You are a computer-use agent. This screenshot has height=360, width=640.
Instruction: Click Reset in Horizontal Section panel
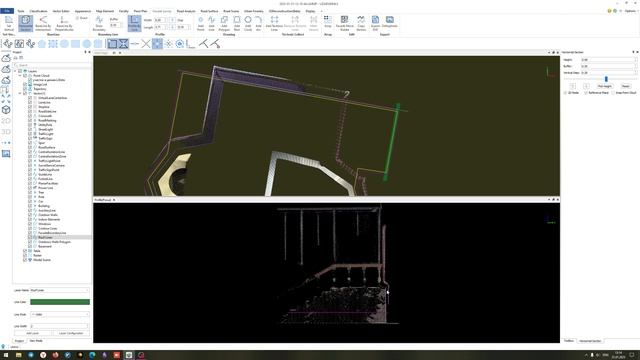tap(625, 86)
